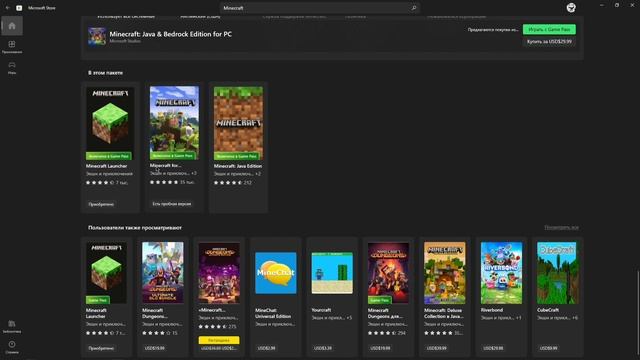The width and height of the screenshot is (640, 360).
Task: Click the search magnifier icon
Action: point(413,8)
